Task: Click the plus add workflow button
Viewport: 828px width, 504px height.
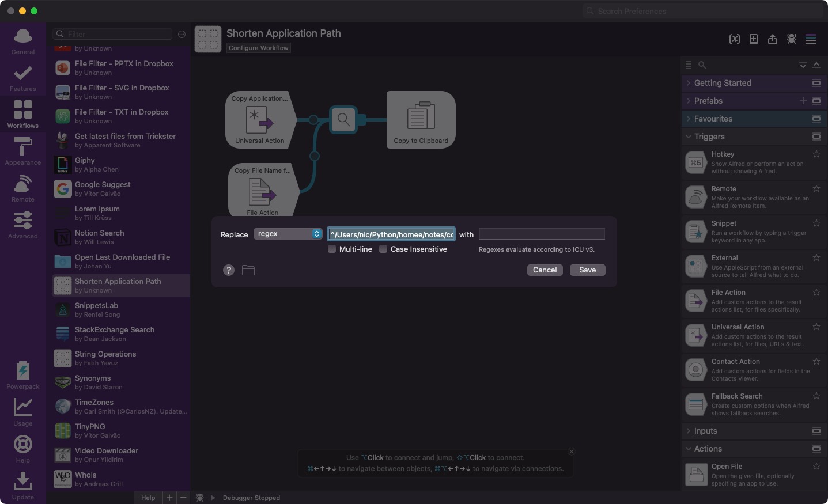Action: pos(169,498)
